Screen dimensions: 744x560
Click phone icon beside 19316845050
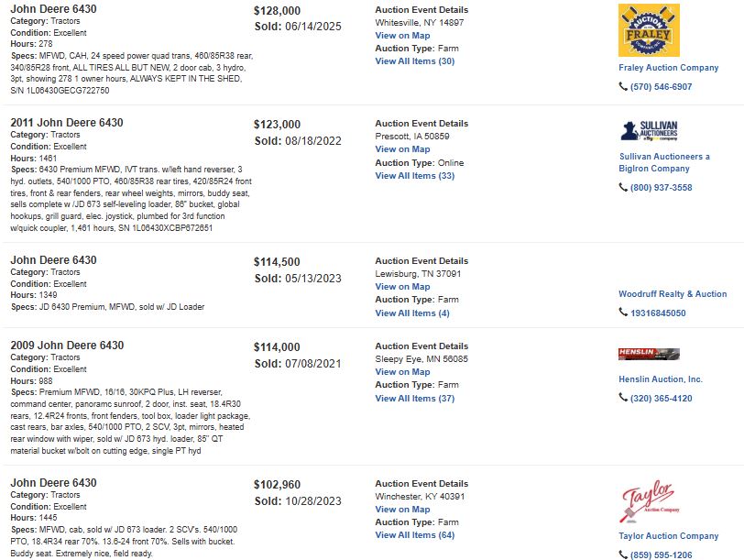(623, 313)
